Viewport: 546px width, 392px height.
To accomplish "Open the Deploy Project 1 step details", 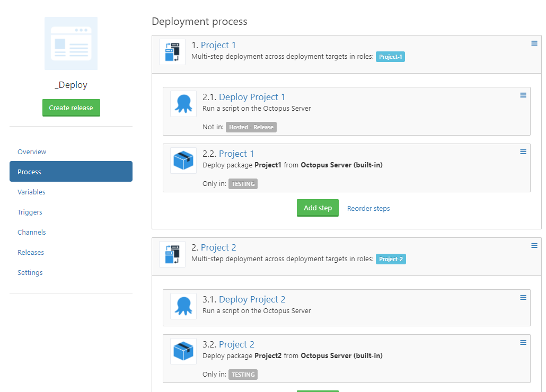I will click(252, 97).
